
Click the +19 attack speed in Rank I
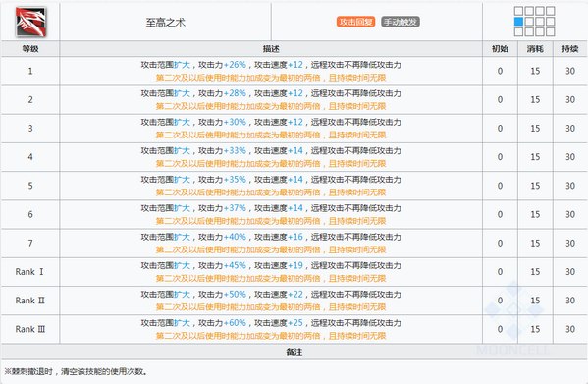295,265
